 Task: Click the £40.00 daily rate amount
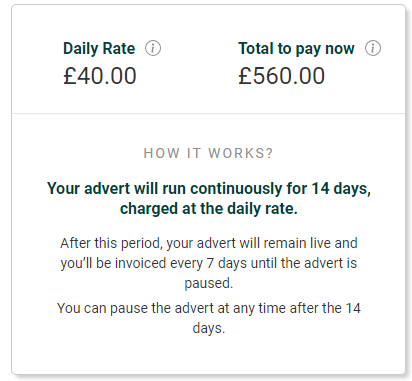click(100, 76)
